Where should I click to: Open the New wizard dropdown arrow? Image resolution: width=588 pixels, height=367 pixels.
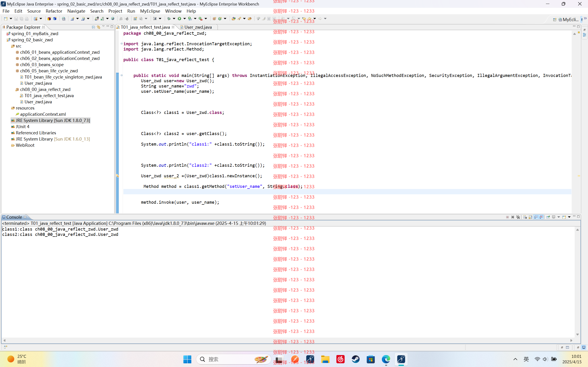point(11,19)
